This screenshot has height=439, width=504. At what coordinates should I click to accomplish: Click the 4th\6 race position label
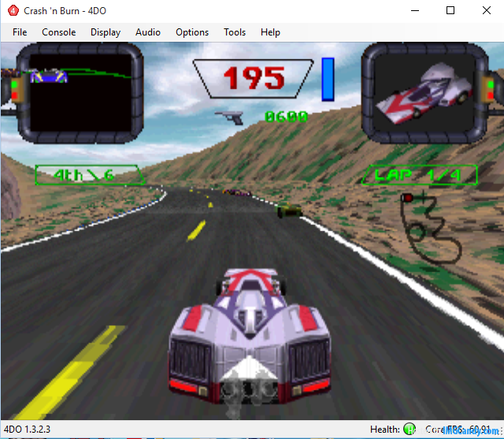click(x=89, y=175)
